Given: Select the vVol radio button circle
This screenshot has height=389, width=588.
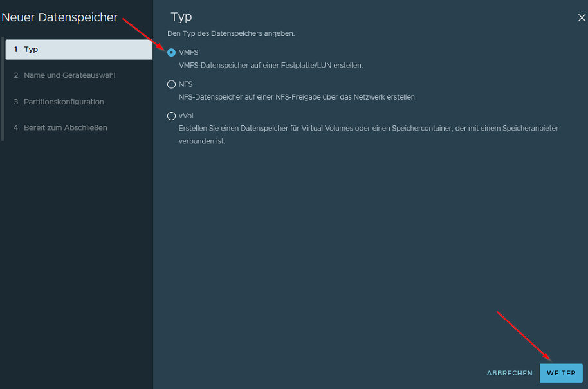Looking at the screenshot, I should tap(171, 116).
